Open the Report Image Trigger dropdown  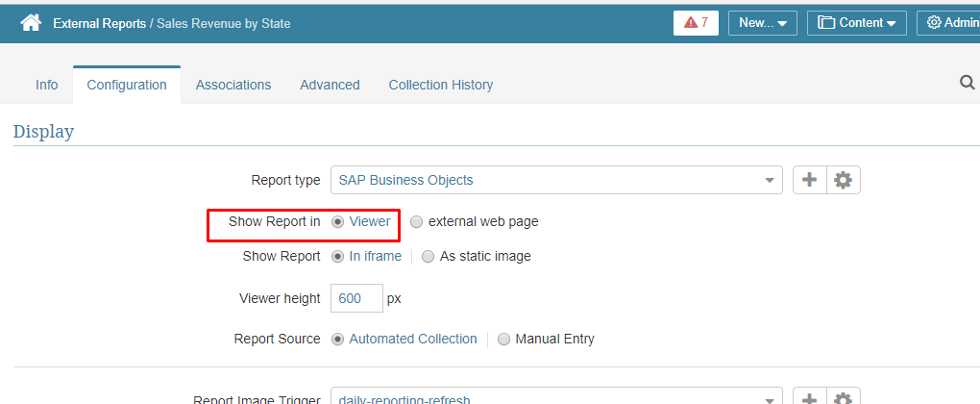click(x=556, y=398)
